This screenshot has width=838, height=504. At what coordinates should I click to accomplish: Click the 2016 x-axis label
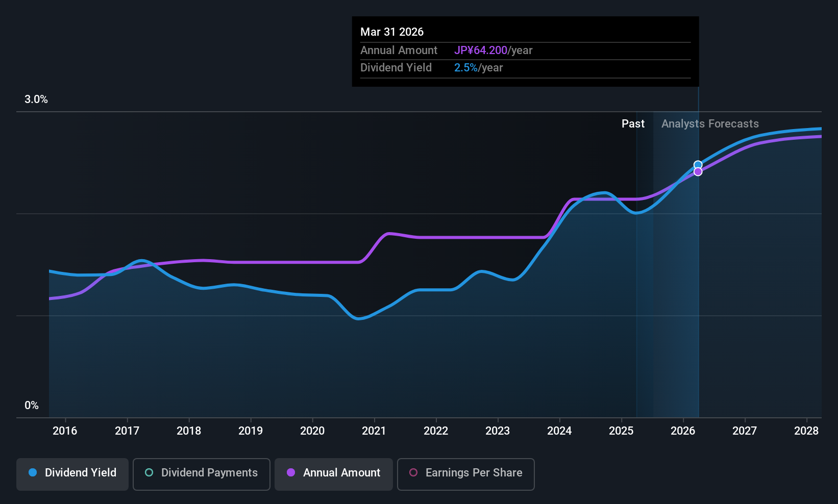(x=65, y=431)
